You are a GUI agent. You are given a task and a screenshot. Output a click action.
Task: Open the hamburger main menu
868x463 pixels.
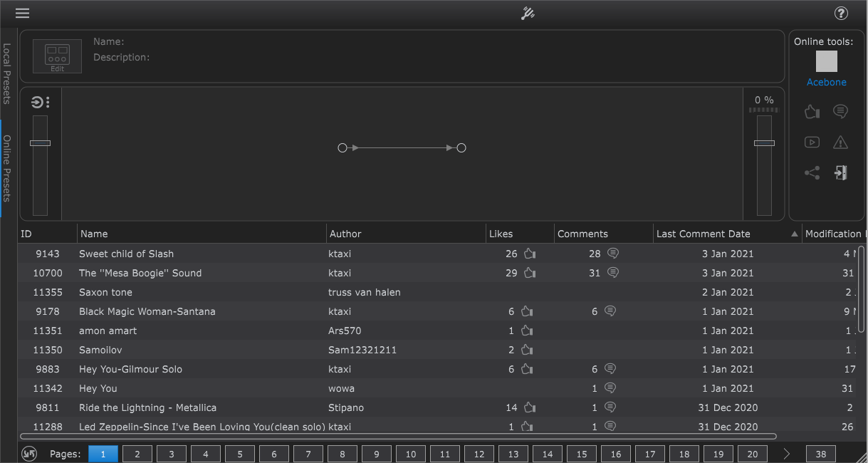pyautogui.click(x=22, y=13)
